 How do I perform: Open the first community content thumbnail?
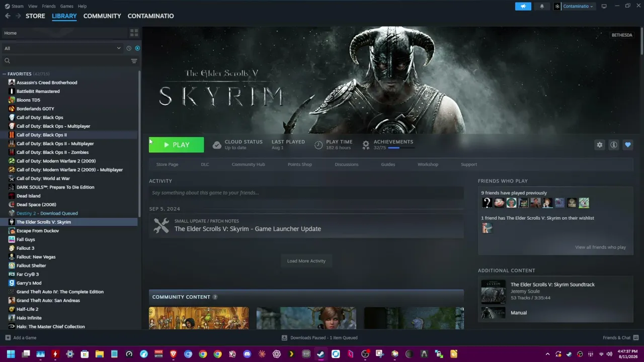199,318
